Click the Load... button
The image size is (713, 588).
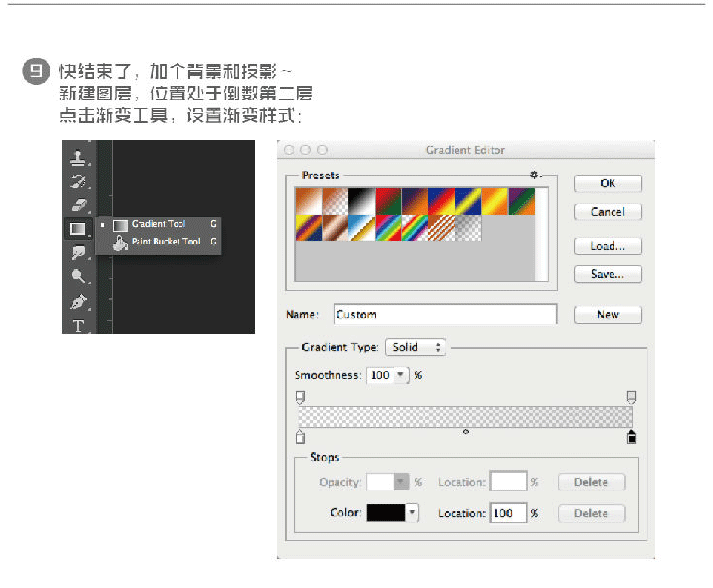608,246
